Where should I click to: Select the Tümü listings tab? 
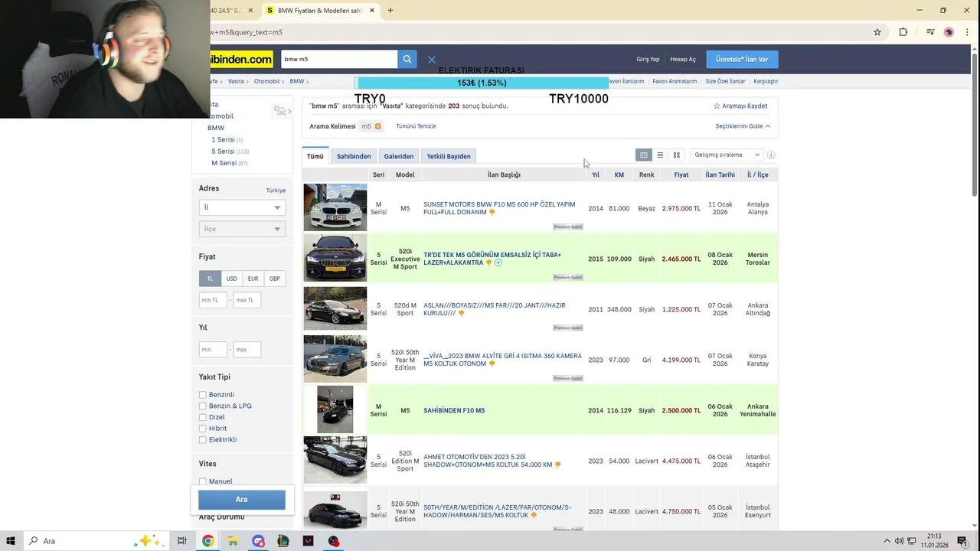coord(315,156)
